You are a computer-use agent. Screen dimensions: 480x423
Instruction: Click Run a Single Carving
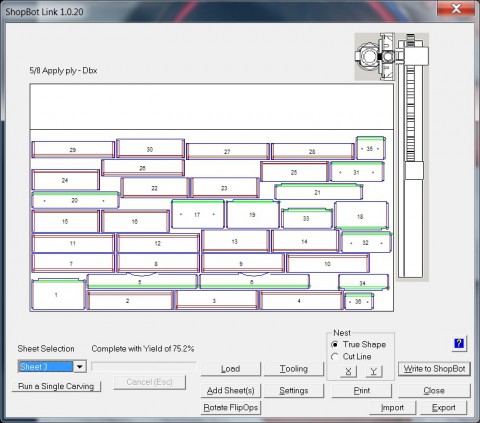pyautogui.click(x=56, y=386)
